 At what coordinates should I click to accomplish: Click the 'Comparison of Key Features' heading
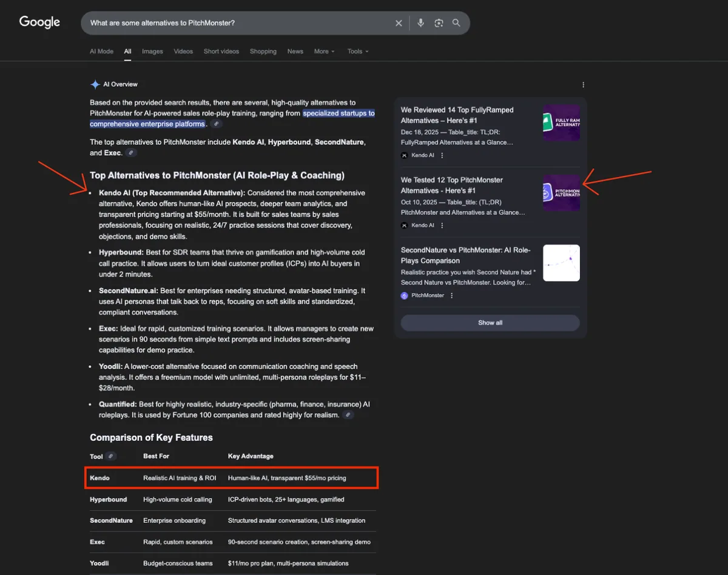tap(151, 437)
